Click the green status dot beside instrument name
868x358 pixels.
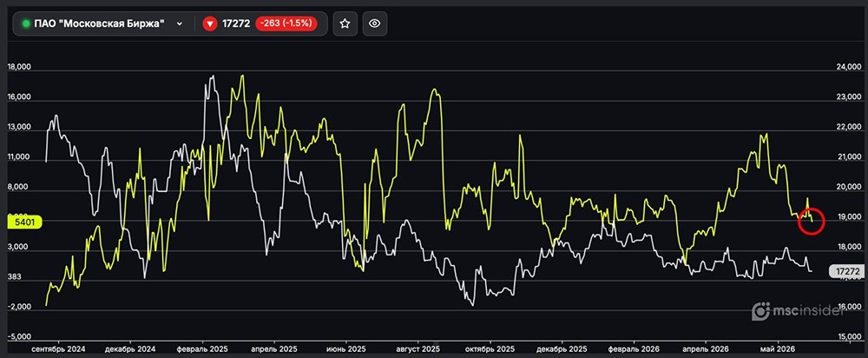[x=26, y=23]
